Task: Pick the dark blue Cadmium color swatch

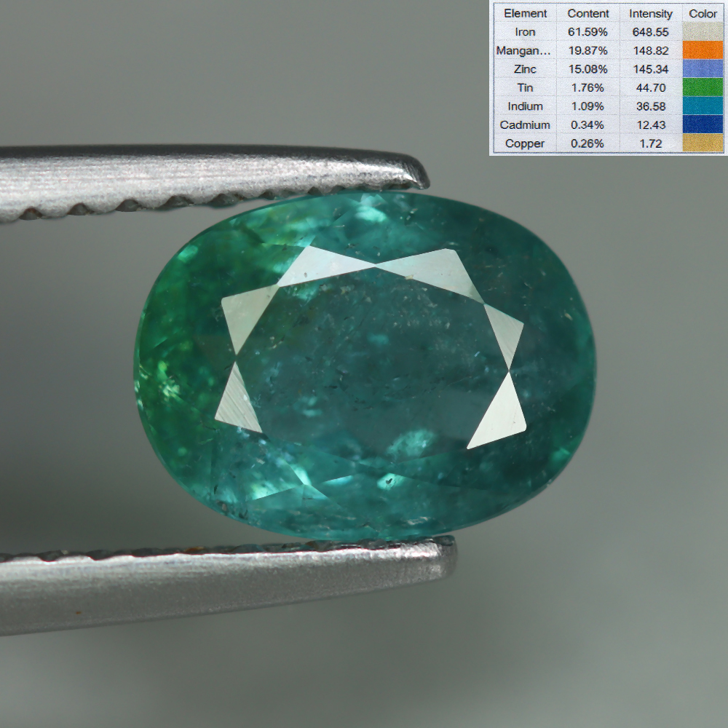Action: 703,125
